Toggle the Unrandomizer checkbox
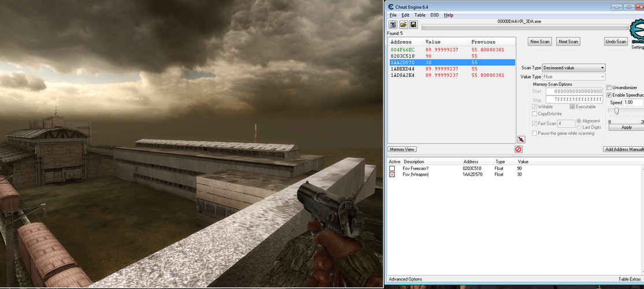644x289 pixels. [x=609, y=87]
